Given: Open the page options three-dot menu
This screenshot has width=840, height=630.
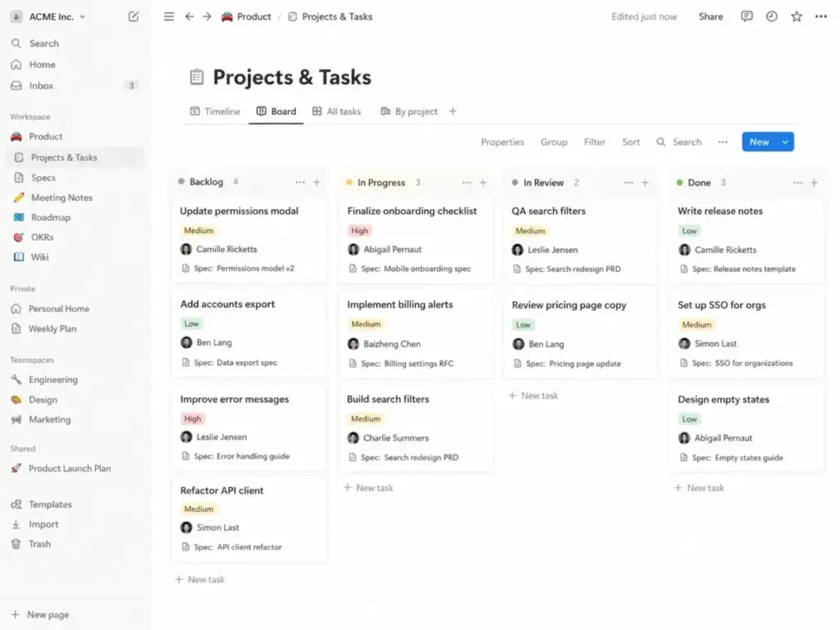Looking at the screenshot, I should [820, 16].
